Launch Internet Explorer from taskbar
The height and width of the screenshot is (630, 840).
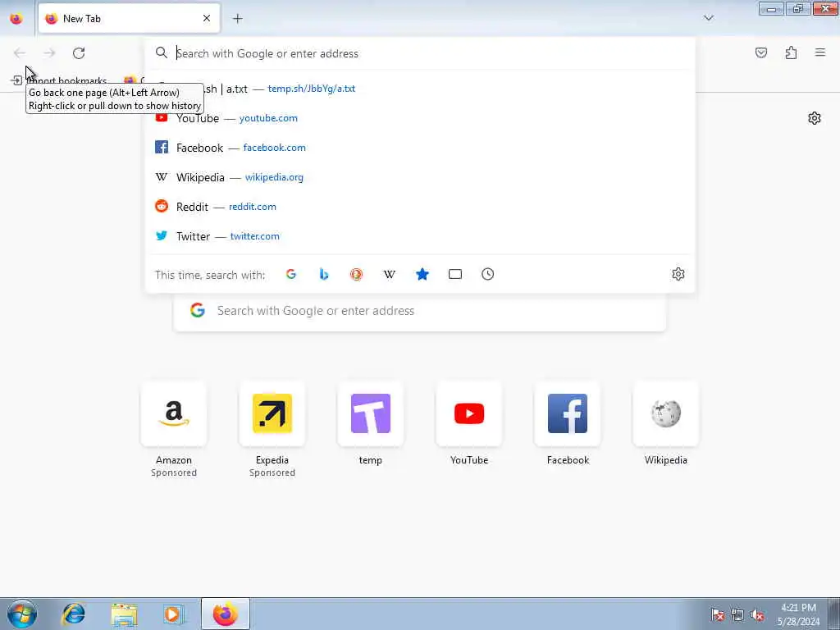73,614
